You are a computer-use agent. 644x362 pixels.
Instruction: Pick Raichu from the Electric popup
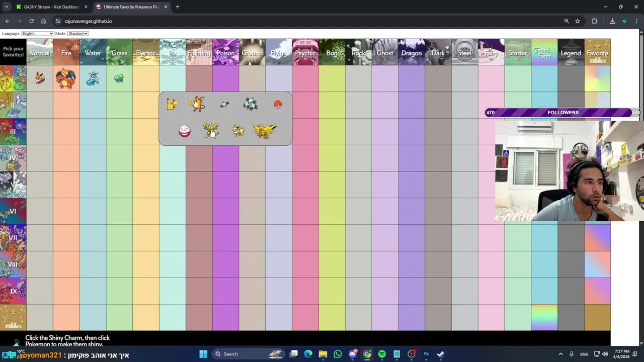coord(197,104)
